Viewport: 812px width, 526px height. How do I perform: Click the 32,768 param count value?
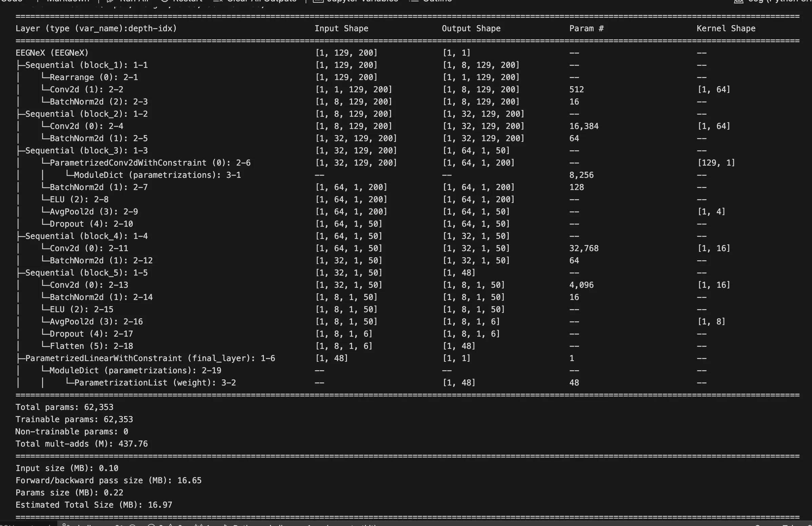pyautogui.click(x=583, y=248)
